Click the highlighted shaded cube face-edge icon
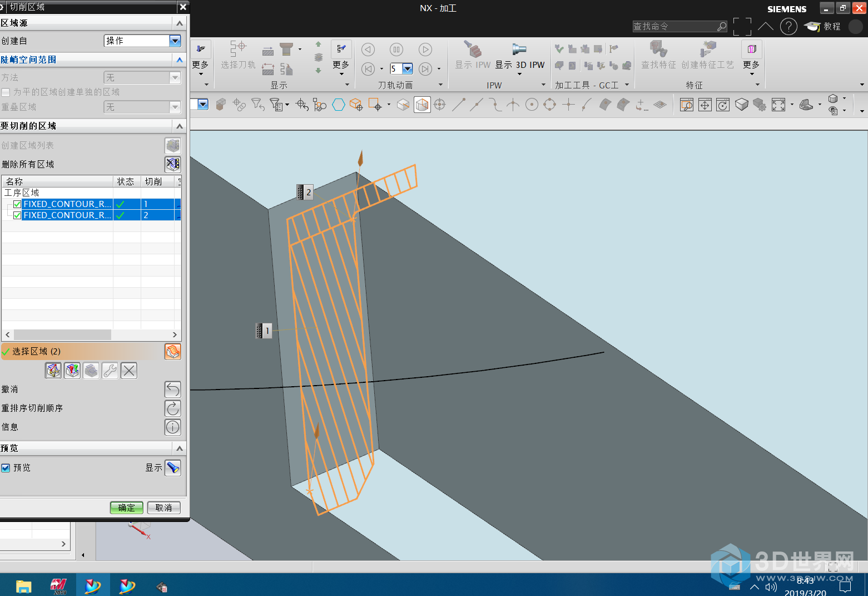 point(423,105)
